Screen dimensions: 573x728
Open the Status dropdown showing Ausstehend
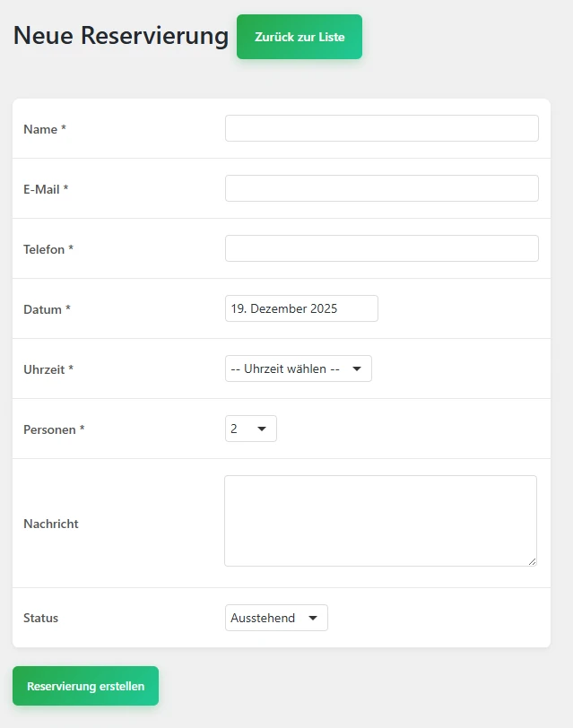pyautogui.click(x=276, y=618)
